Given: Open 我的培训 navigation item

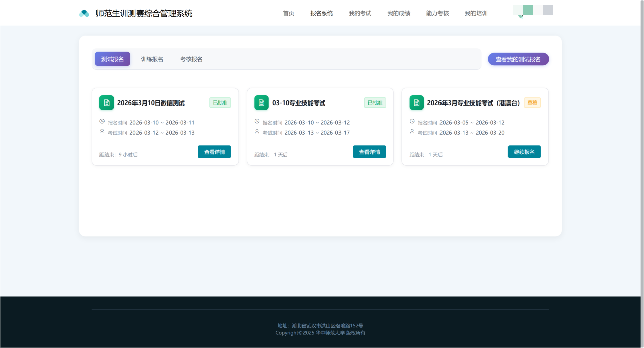Looking at the screenshot, I should point(476,13).
